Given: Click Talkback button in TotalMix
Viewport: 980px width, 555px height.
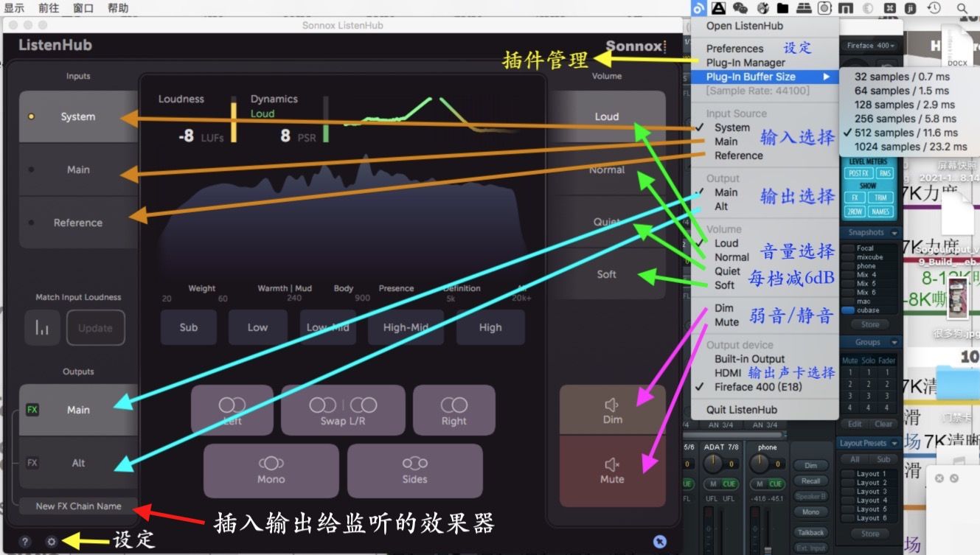Looking at the screenshot, I should (810, 532).
